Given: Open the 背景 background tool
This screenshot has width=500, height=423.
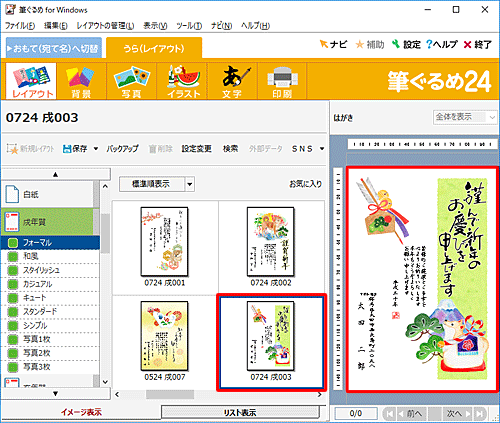Looking at the screenshot, I should coord(81,81).
